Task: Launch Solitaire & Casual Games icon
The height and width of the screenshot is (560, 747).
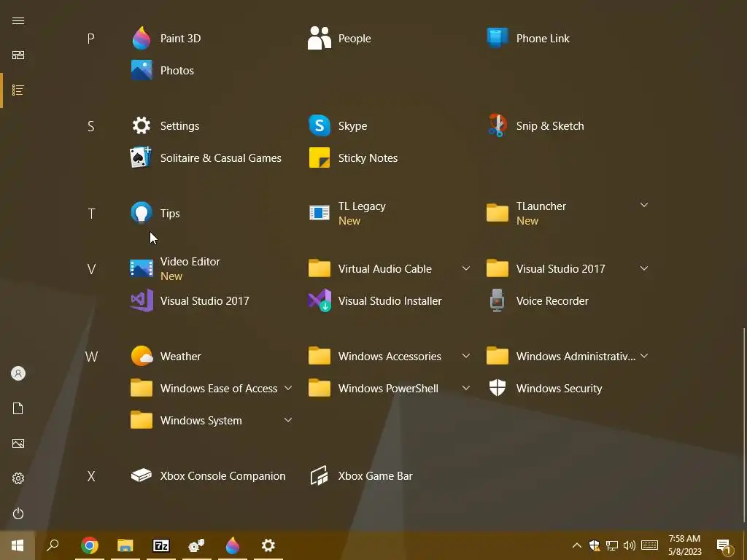Action: [141, 157]
